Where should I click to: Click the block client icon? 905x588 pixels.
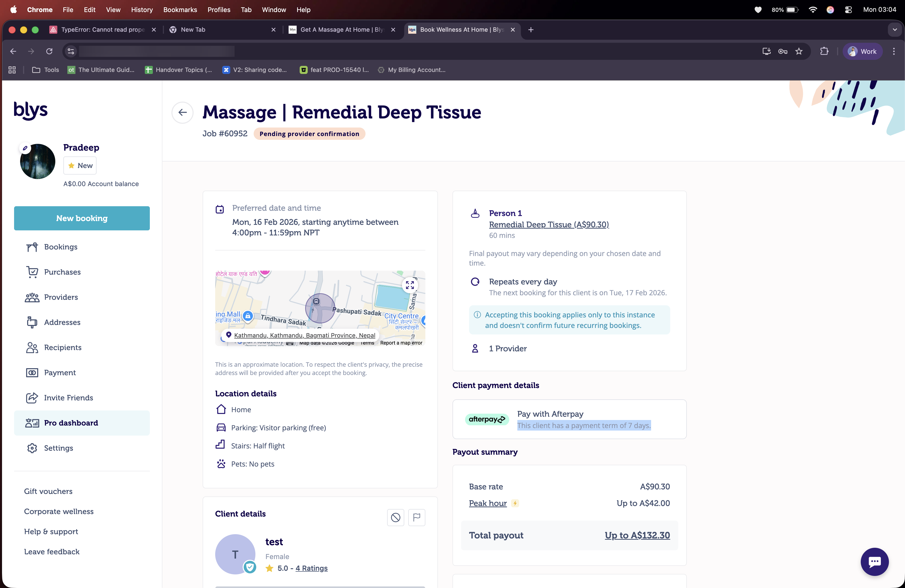tap(395, 517)
